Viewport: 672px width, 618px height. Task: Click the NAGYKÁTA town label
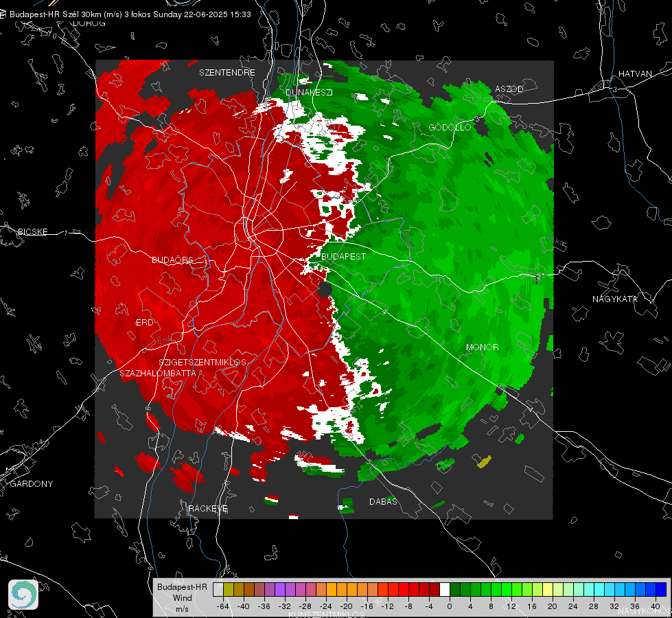tap(614, 299)
